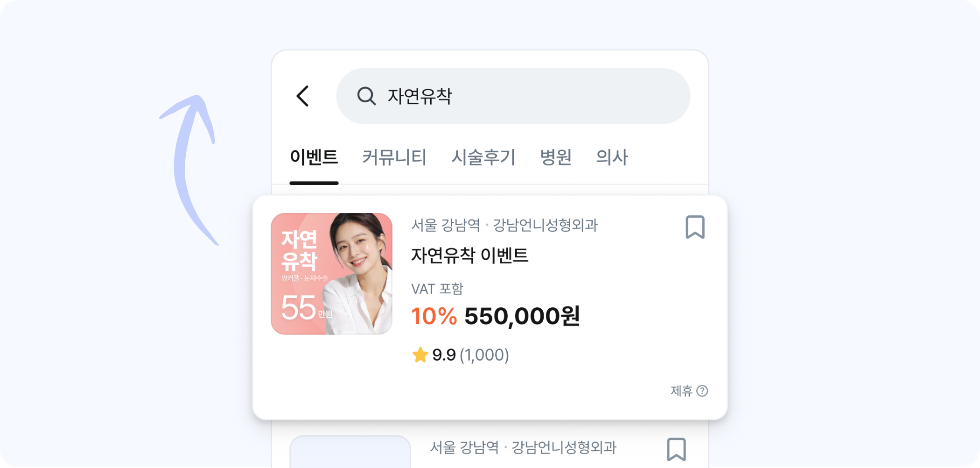Viewport: 980px width, 468px height.
Task: Open the 자연유착 이벤트 title
Action: click(x=469, y=255)
